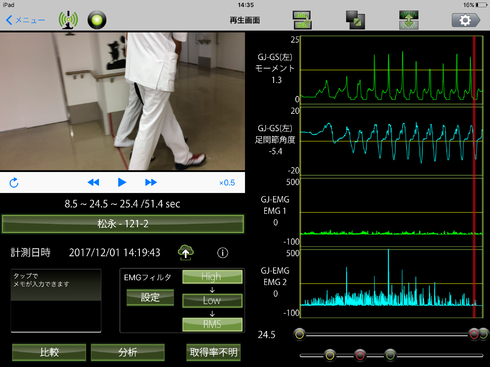Tap the 8.5 ~ 24.5 ~ 25.4 /51.4 sec text
This screenshot has width=490, height=367.
coord(122,204)
